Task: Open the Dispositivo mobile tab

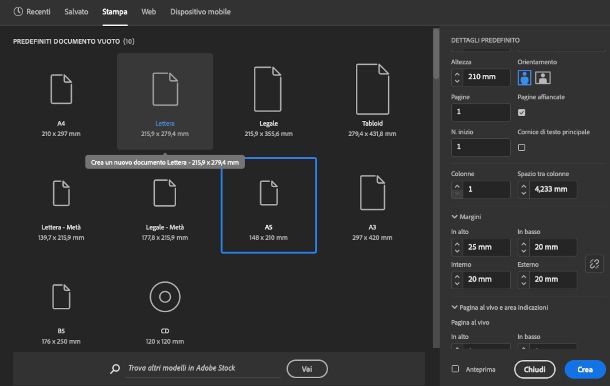Action: (x=200, y=12)
